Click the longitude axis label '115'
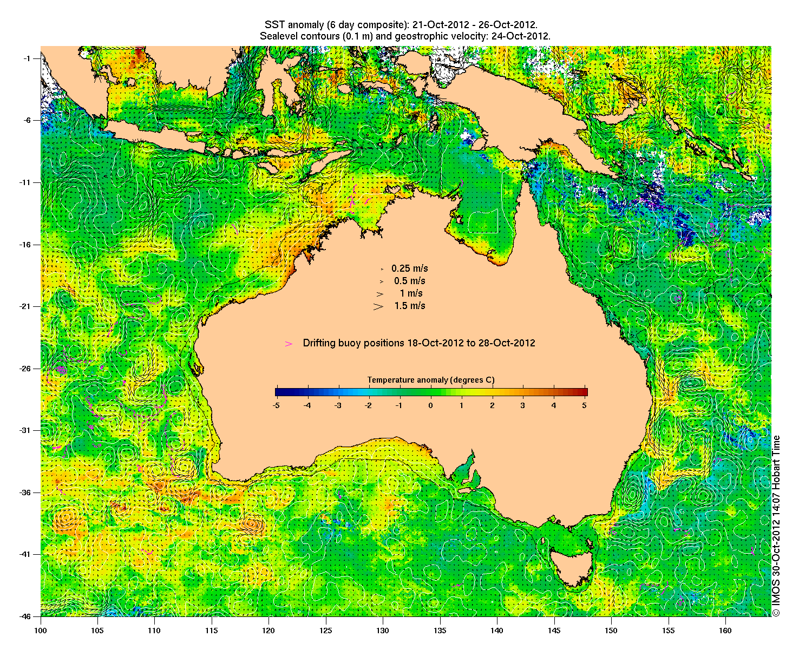The height and width of the screenshot is (663, 812). (212, 631)
